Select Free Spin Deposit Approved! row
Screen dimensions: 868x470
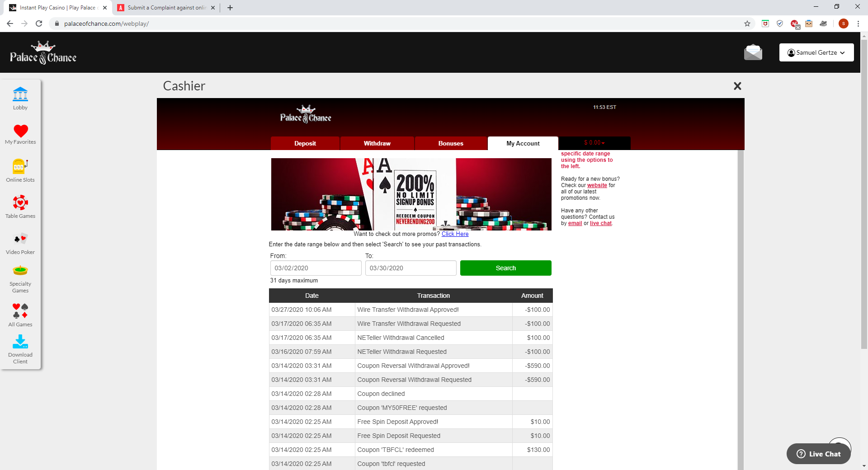point(411,422)
